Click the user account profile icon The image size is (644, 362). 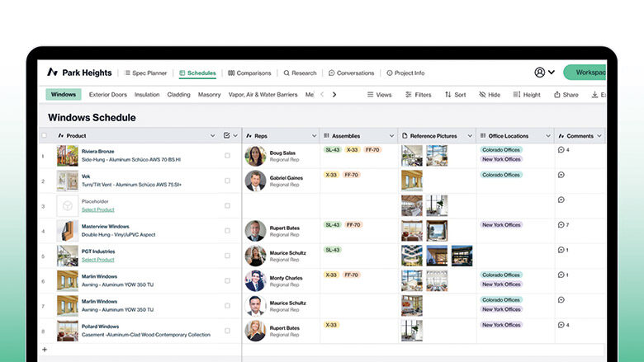pyautogui.click(x=539, y=73)
